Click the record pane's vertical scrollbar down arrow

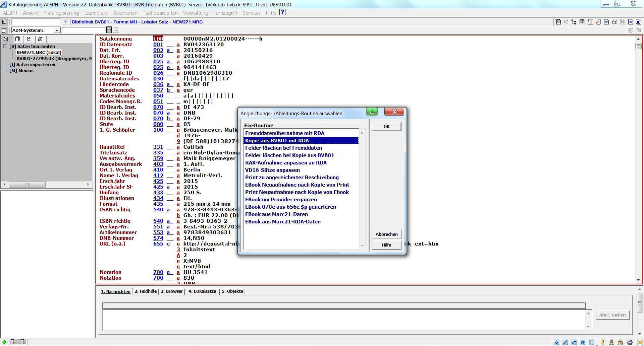[638, 280]
